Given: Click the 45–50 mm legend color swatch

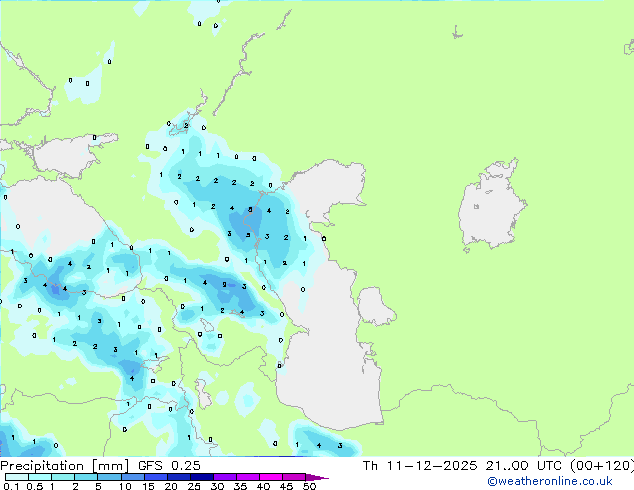Looking at the screenshot, I should click(x=294, y=477).
